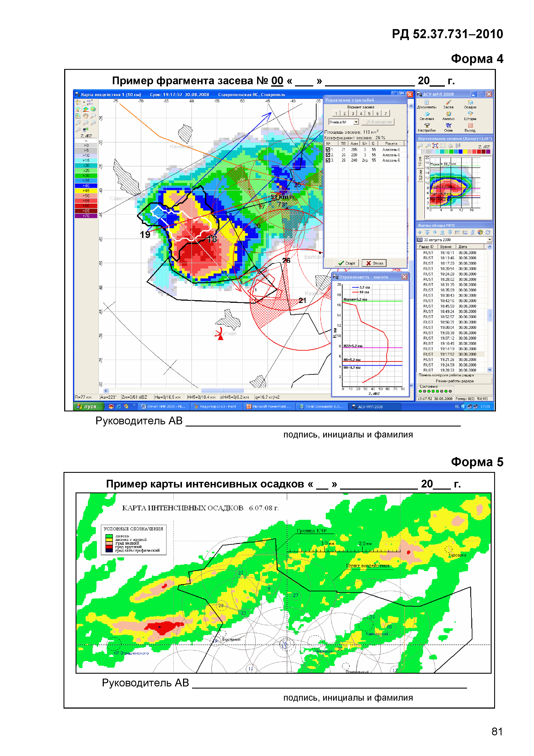The width and height of the screenshot is (534, 756).
Task: Open the Шторм module
Action: point(470,116)
